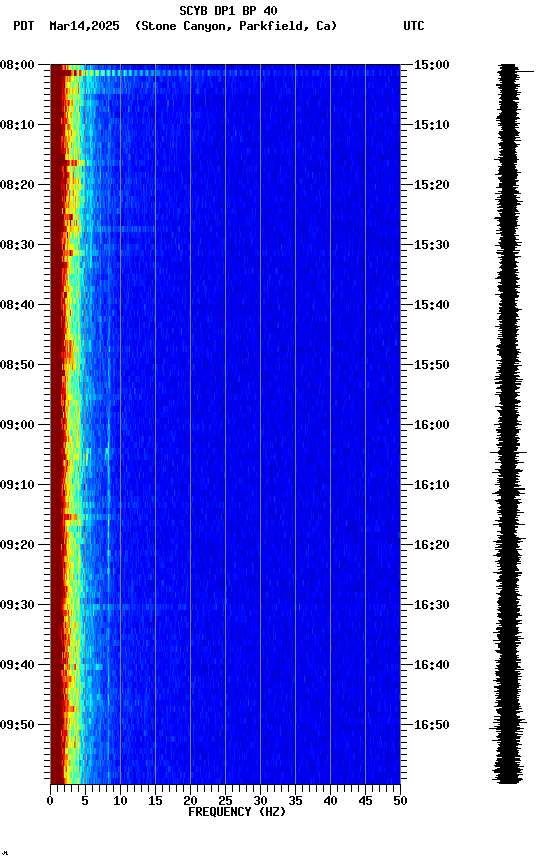The width and height of the screenshot is (552, 864).
Task: Click the 'UTC' timezone label
Action: [414, 26]
